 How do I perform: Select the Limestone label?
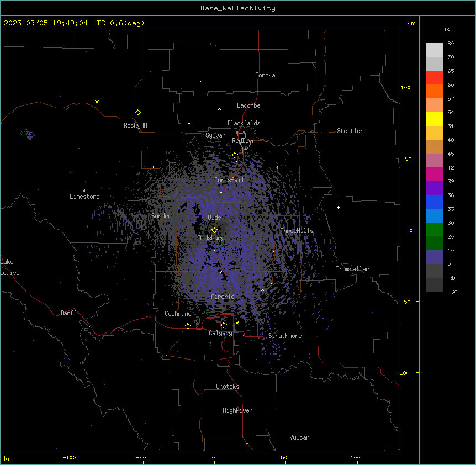coord(84,197)
